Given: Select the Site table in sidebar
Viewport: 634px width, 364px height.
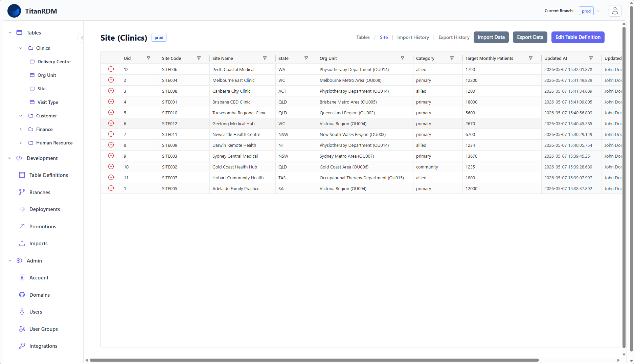Looking at the screenshot, I should point(38,89).
